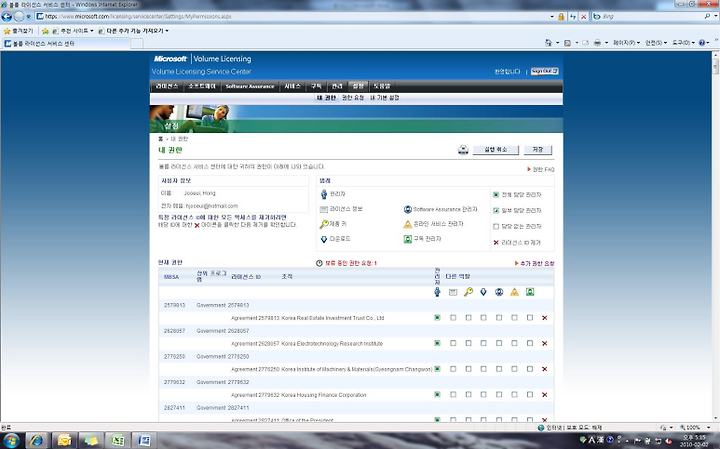Click the URL address bar

click(x=294, y=17)
